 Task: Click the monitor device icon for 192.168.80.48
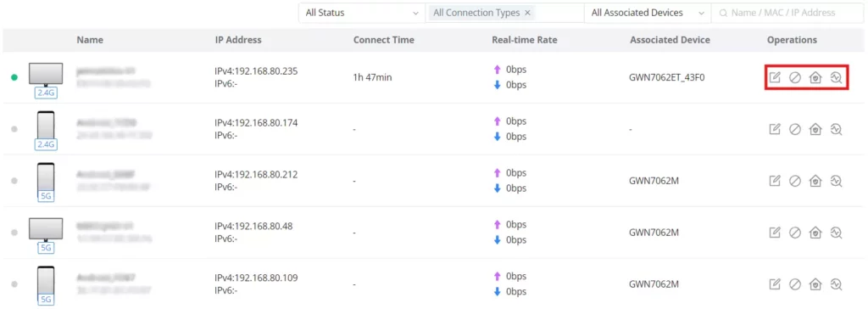point(46,229)
